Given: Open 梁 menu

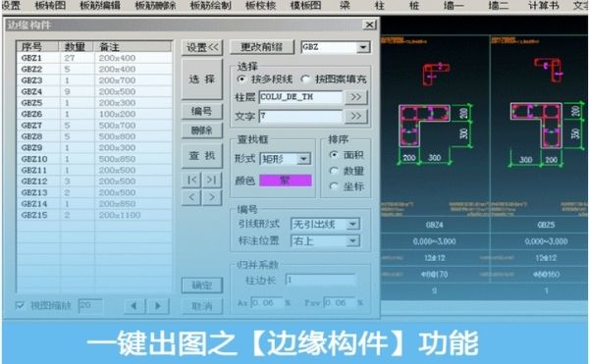Looking at the screenshot, I should point(345,5).
